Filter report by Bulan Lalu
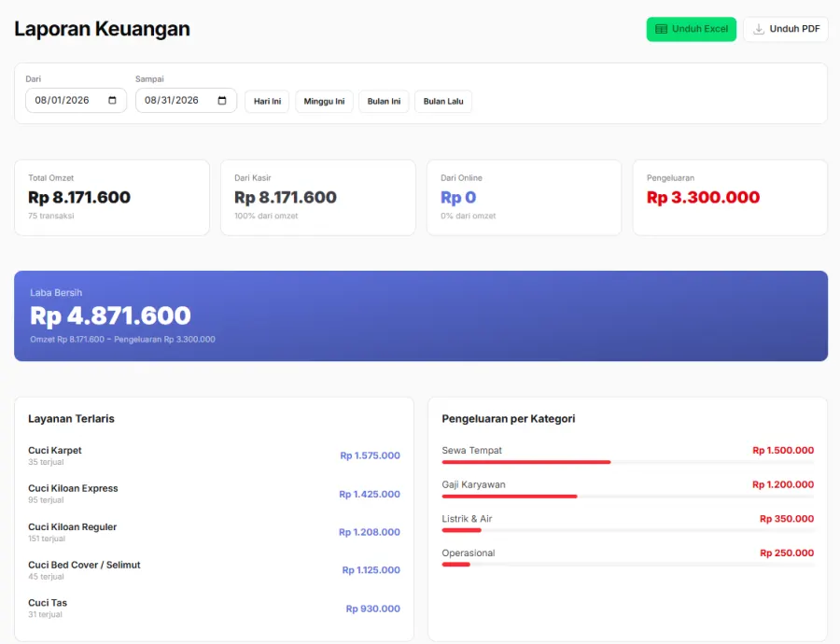Screen dimensions: 840x644 coord(443,101)
